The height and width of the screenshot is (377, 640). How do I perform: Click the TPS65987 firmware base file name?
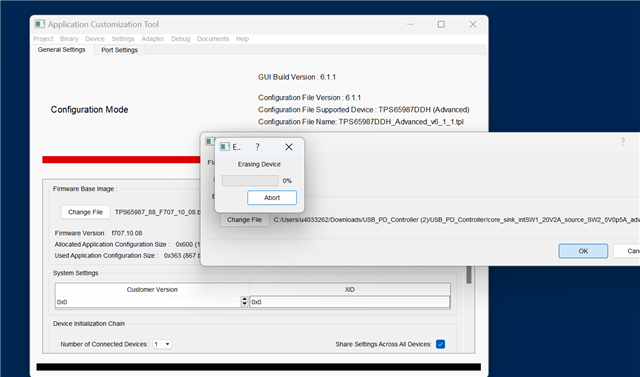click(158, 212)
